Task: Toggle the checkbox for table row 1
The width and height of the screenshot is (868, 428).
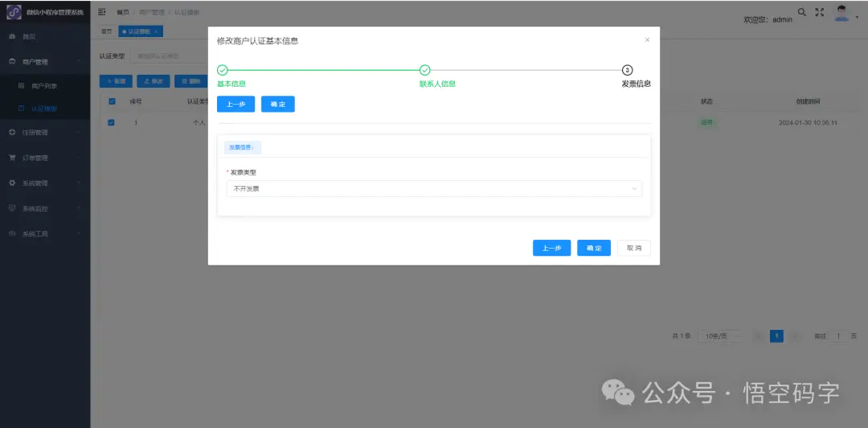Action: click(x=111, y=122)
